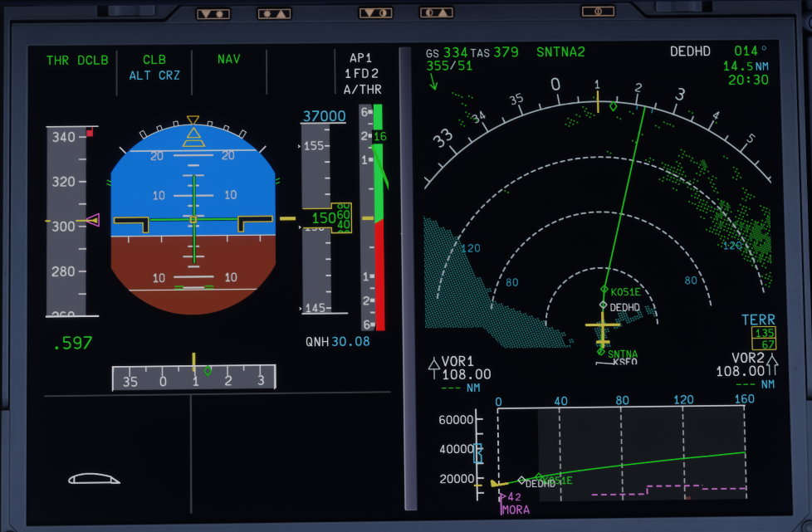
Task: Click the TERR terrain mode label
Action: point(758,320)
